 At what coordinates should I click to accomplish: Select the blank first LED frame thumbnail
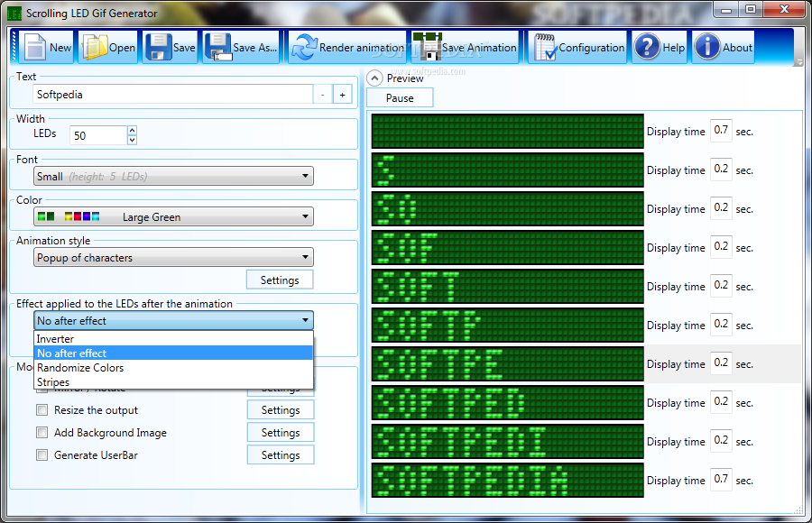tap(507, 132)
